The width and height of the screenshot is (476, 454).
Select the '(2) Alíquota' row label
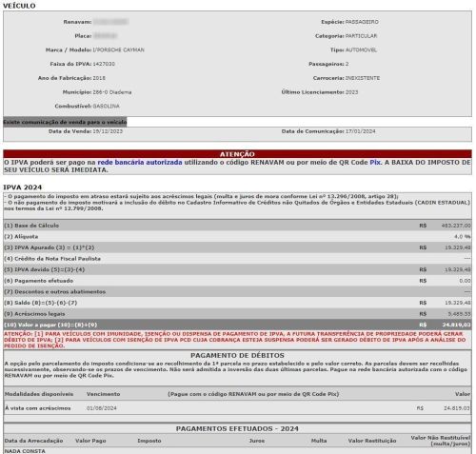tap(21, 237)
